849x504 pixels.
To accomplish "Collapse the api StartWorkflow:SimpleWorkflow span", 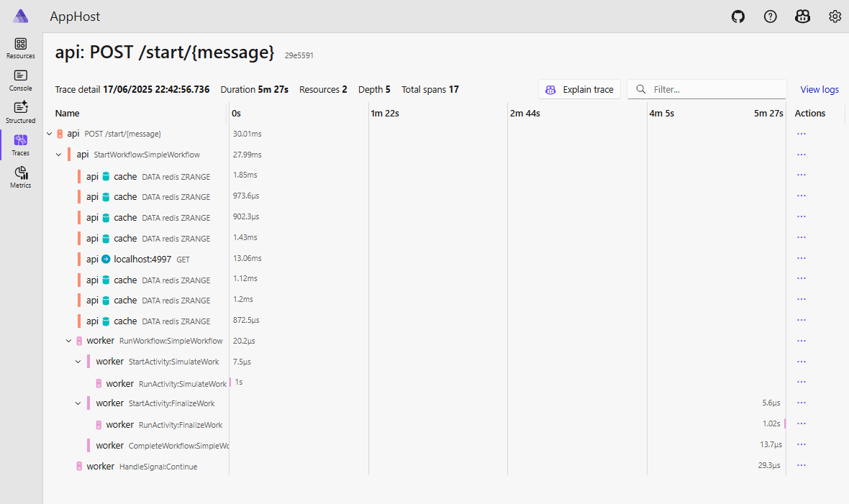I will (x=59, y=155).
